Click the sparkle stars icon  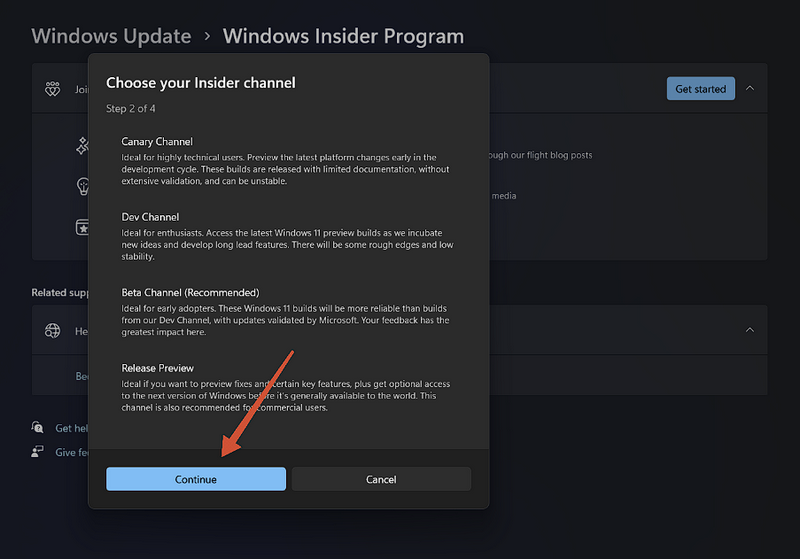click(x=82, y=146)
